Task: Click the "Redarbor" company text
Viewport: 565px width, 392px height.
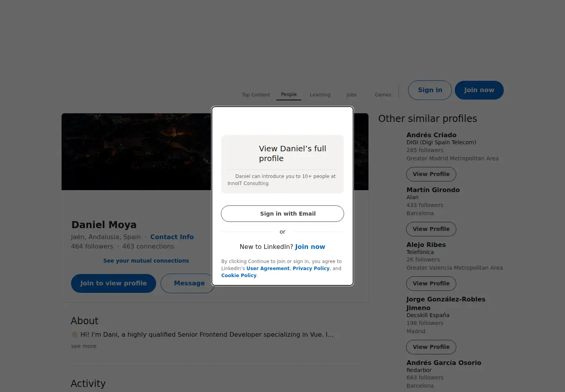Action: [x=419, y=370]
